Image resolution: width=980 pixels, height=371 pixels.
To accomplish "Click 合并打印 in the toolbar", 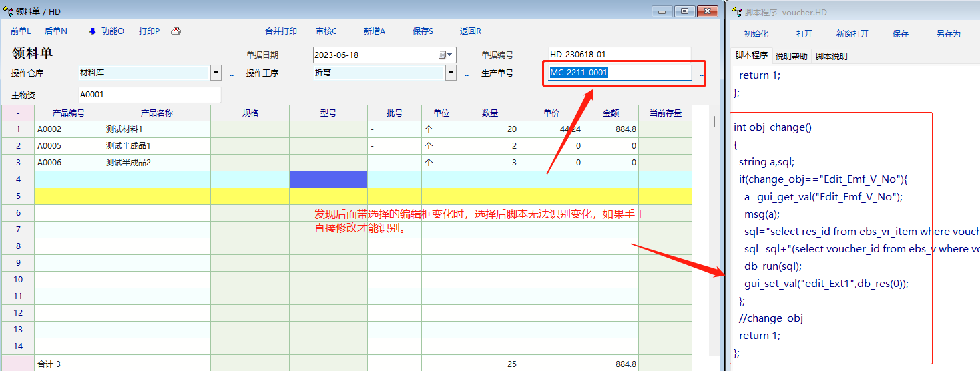I will 281,31.
